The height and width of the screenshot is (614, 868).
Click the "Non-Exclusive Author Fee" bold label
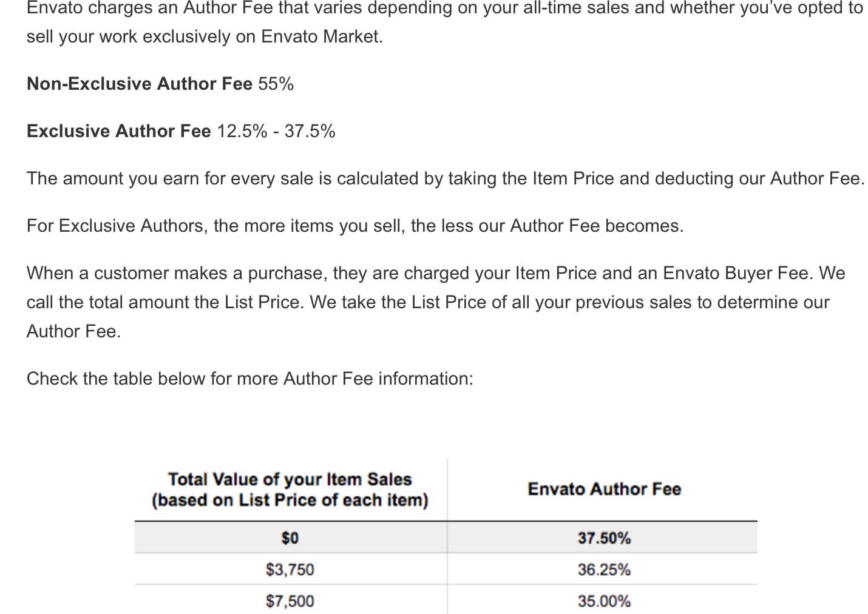[139, 84]
